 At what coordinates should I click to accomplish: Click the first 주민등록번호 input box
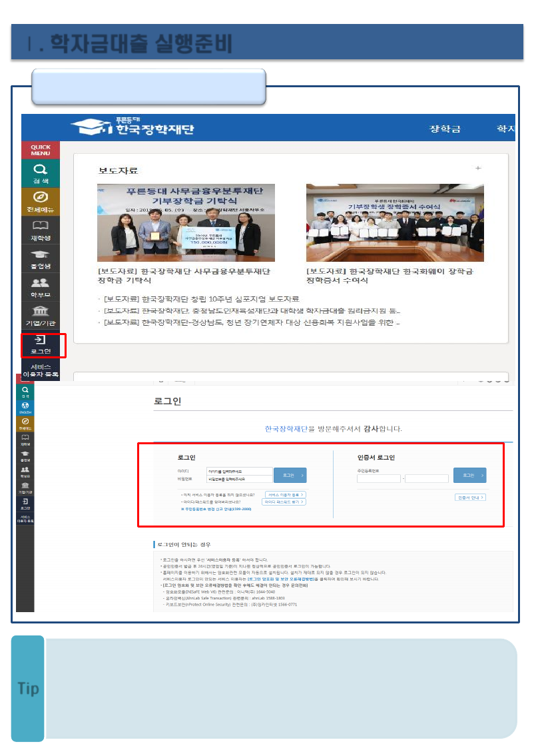(379, 479)
